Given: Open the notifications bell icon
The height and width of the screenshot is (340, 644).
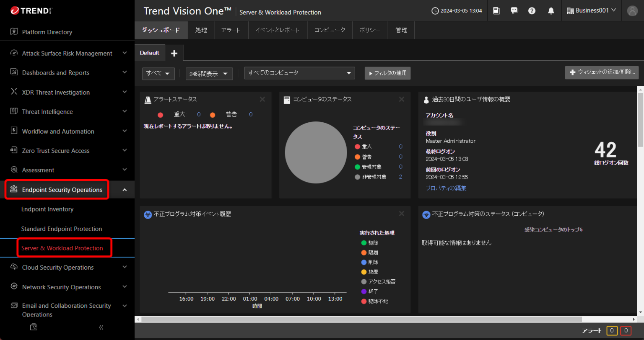Looking at the screenshot, I should pyautogui.click(x=551, y=10).
